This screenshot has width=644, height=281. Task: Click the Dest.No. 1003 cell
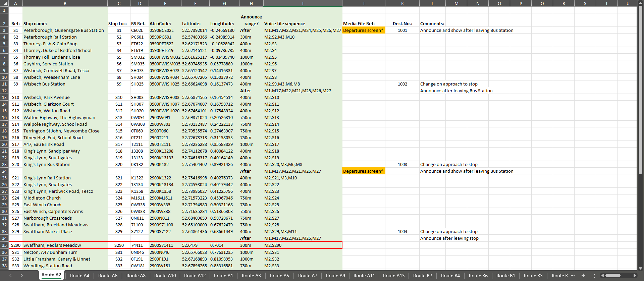tap(402, 164)
